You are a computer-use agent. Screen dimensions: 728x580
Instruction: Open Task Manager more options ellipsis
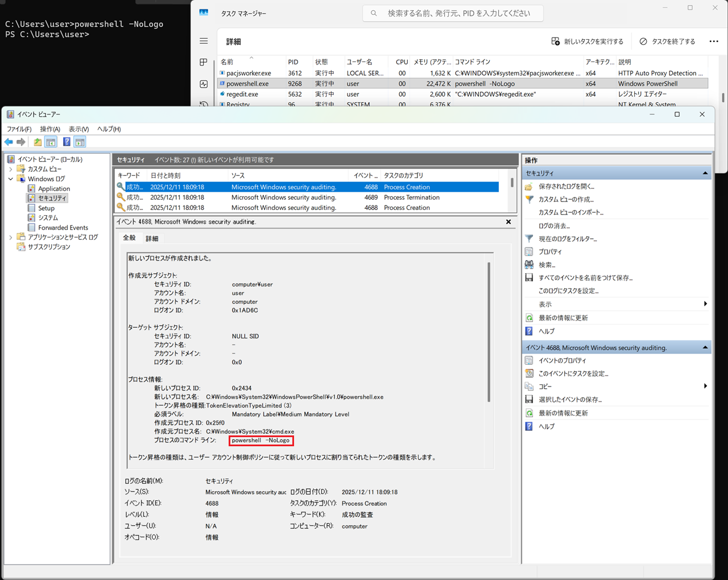[x=714, y=42]
